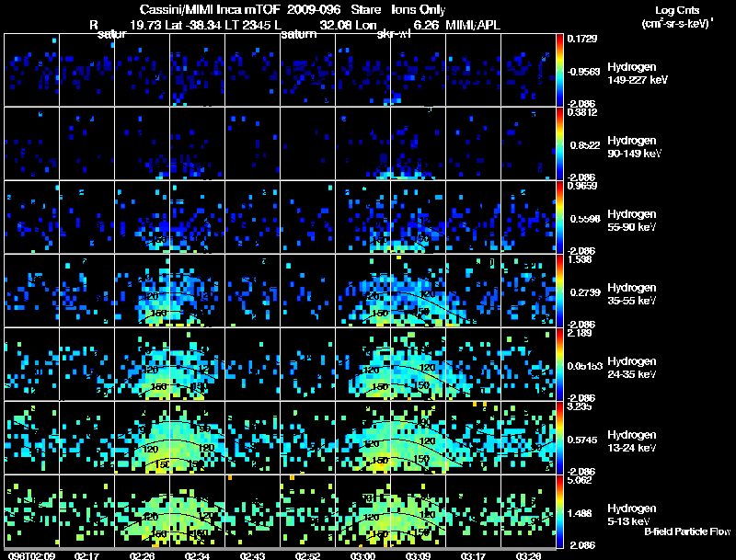Click the 02:34 time axis label

[197, 555]
